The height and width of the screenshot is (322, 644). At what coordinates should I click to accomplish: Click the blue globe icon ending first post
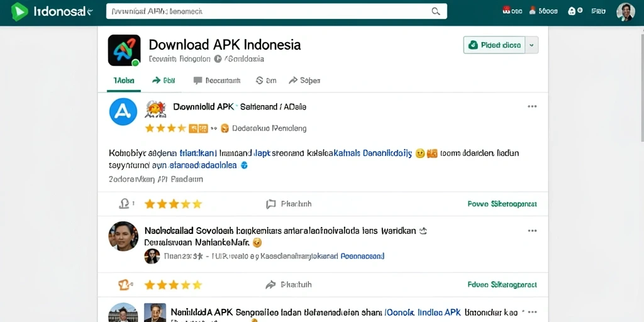(x=244, y=165)
